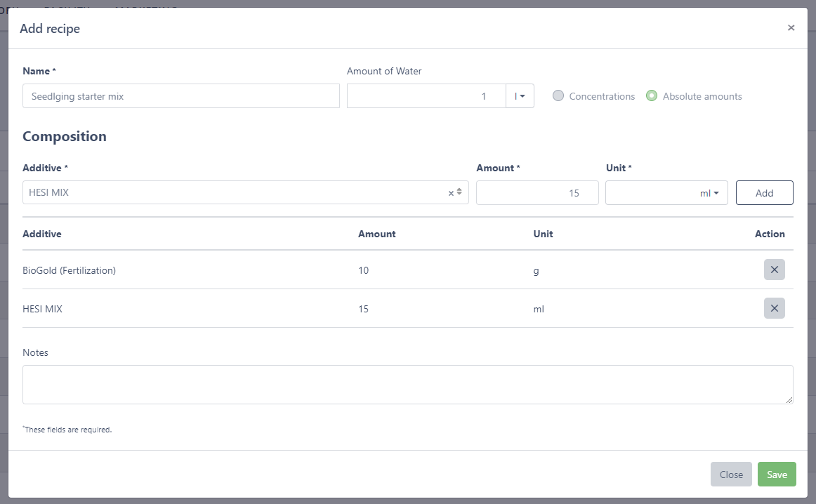Clear the selected HESI MIX additive
Viewport: 816px width, 504px height.
pos(451,193)
